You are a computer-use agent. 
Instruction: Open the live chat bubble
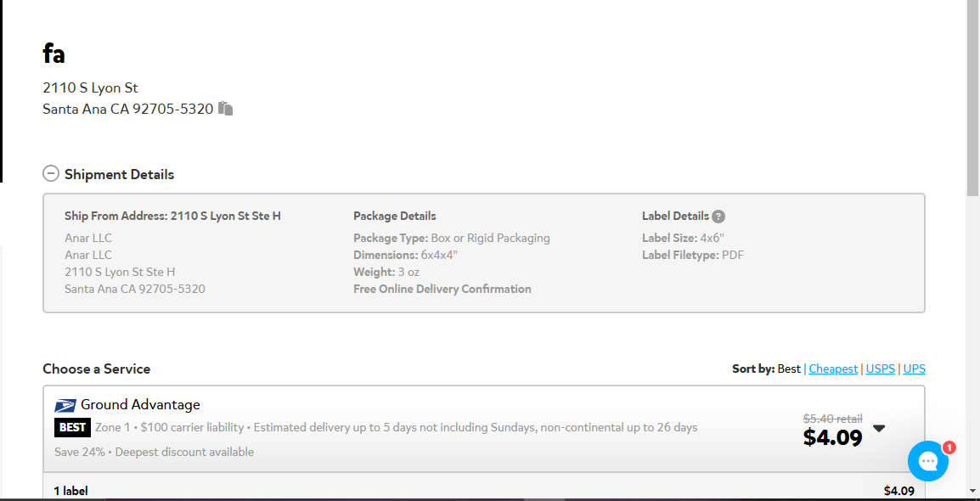pyautogui.click(x=928, y=461)
